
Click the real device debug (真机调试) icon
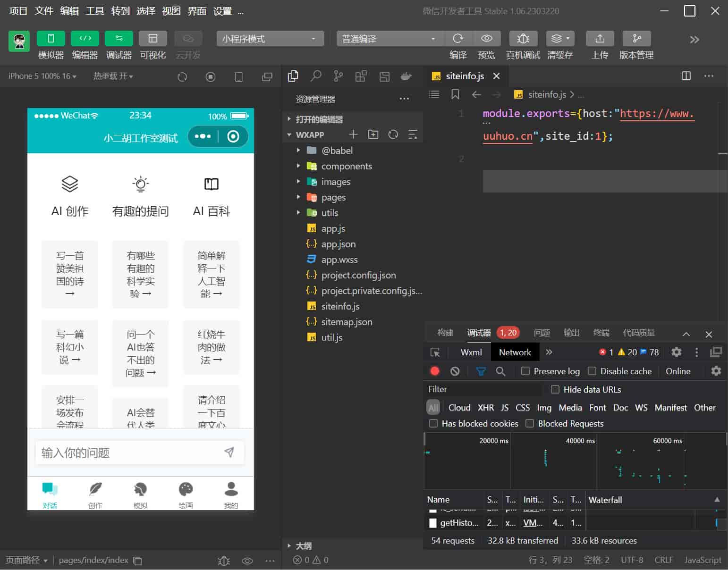click(523, 39)
